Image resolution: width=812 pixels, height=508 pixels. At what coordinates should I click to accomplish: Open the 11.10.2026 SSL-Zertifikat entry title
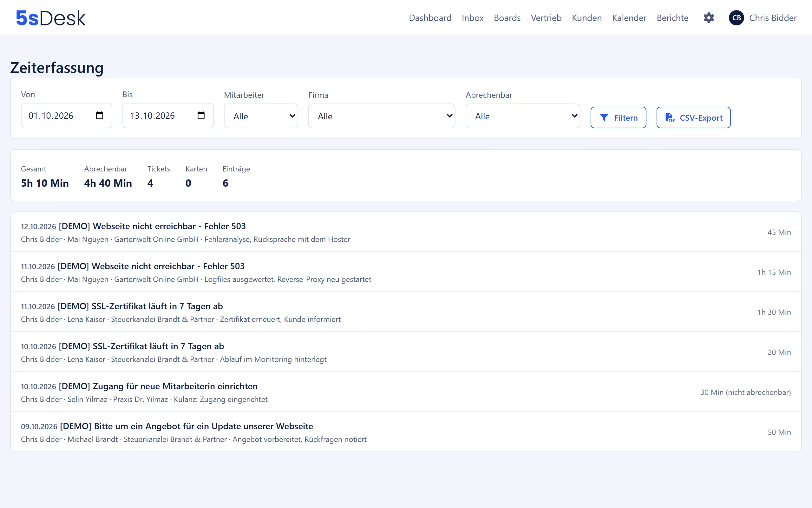[140, 306]
